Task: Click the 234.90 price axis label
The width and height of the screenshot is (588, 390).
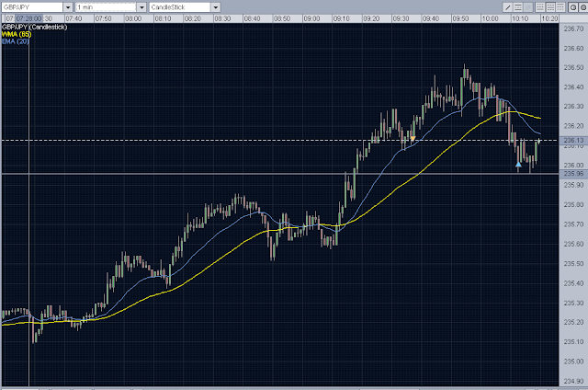Action: (573, 381)
